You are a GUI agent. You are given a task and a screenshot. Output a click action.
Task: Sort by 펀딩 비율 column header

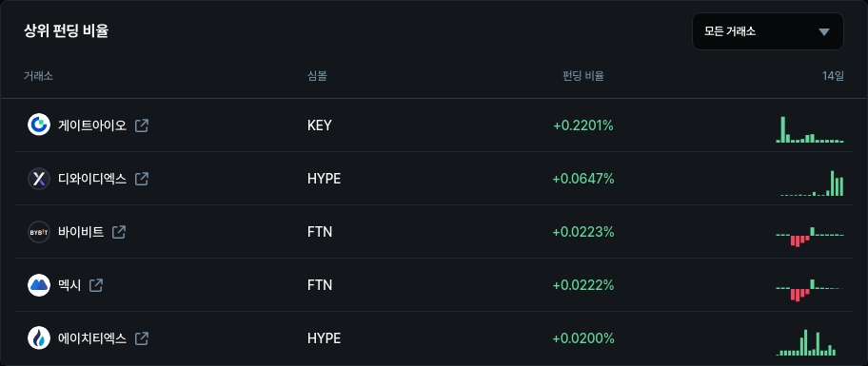tap(582, 76)
